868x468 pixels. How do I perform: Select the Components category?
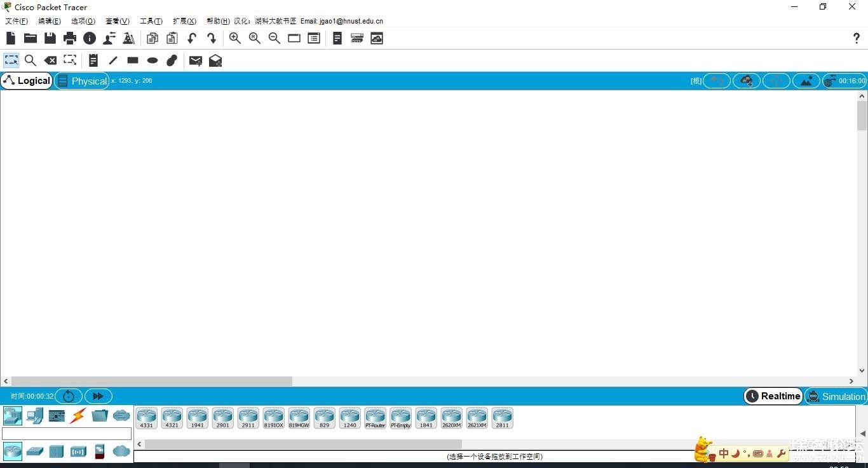[57, 416]
